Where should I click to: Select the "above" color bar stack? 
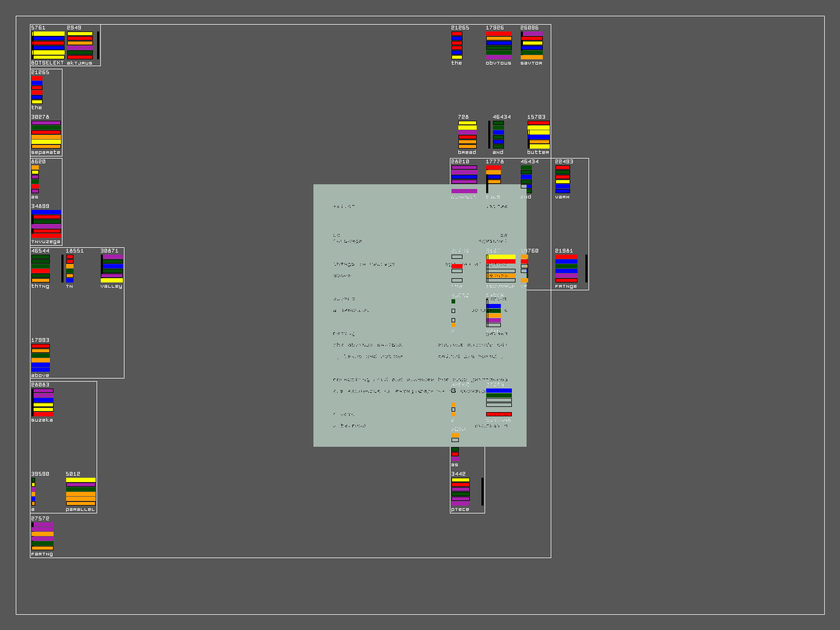click(x=40, y=358)
